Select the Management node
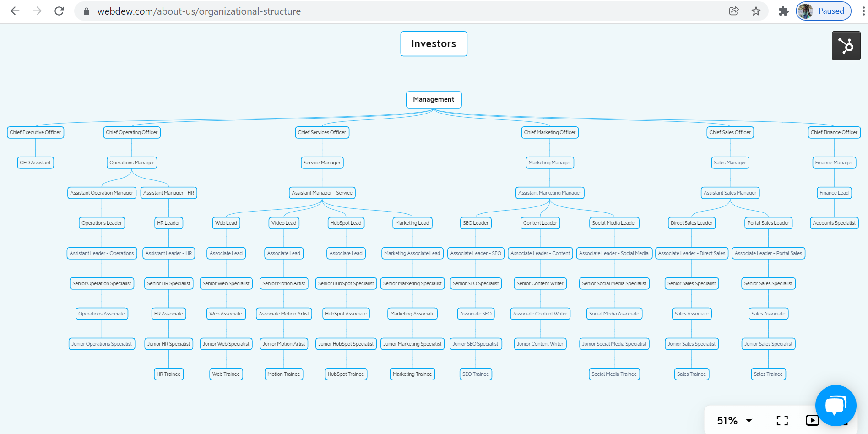Screen dimensions: 868x434 click(x=434, y=99)
